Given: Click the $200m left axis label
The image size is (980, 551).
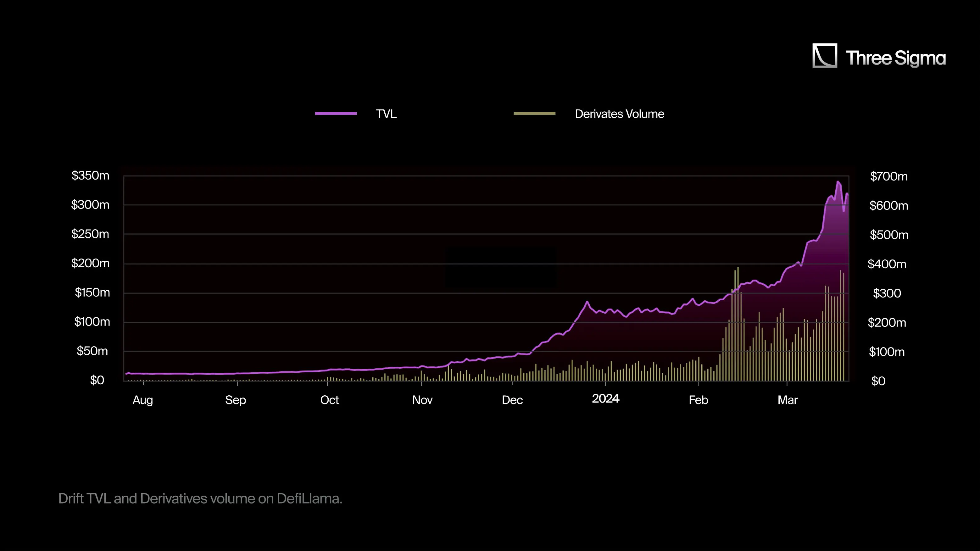Looking at the screenshot, I should (91, 263).
